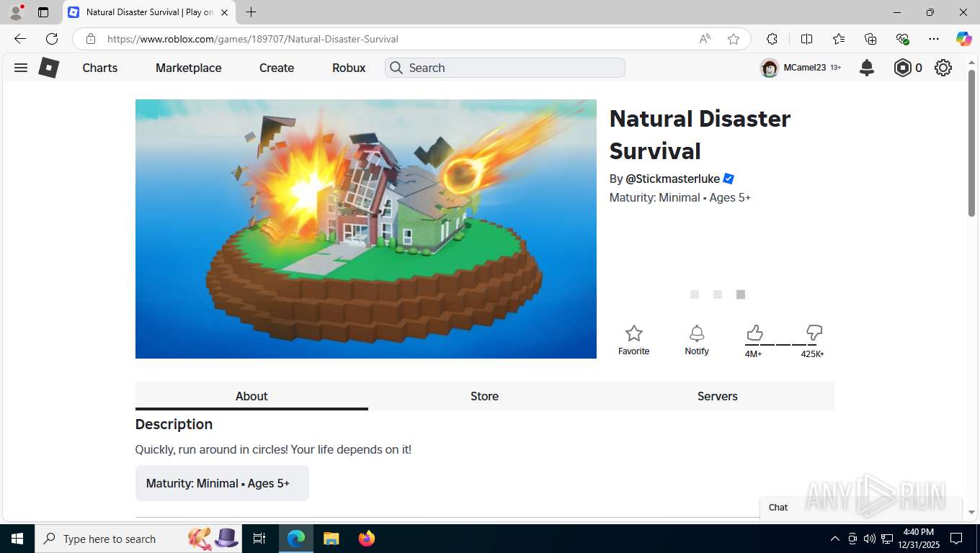This screenshot has height=553, width=980.
Task: Open the Windows Start menu
Action: tap(17, 539)
